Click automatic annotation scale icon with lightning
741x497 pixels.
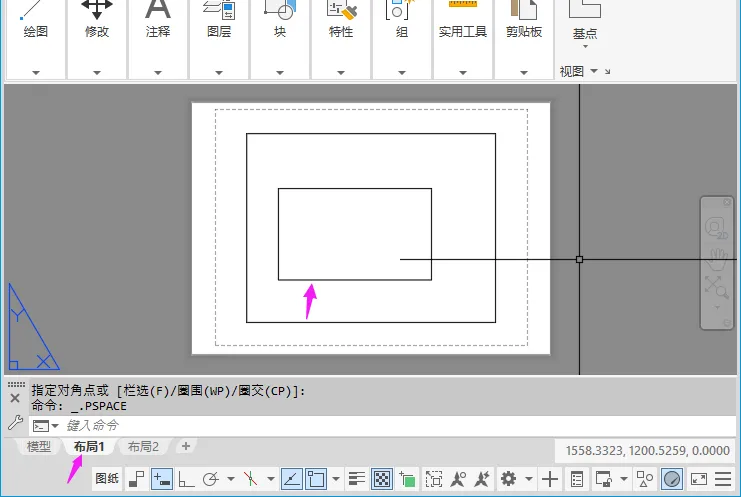tap(482, 479)
